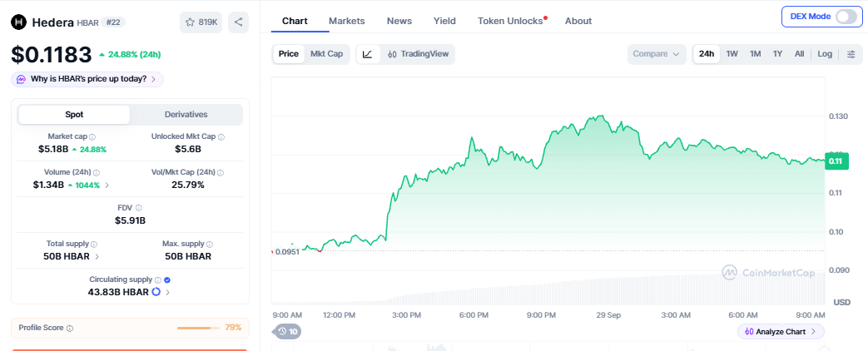Click the Analyze Chart button label
The height and width of the screenshot is (351, 868).
click(781, 332)
